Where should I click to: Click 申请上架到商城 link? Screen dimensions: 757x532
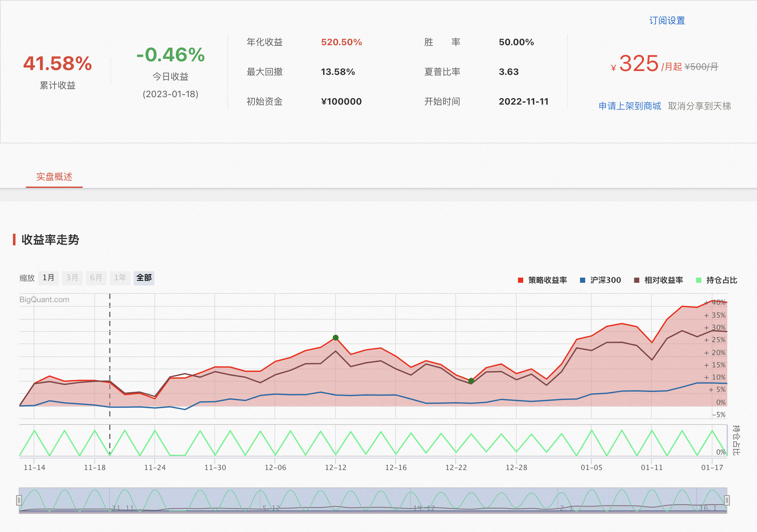click(x=630, y=106)
